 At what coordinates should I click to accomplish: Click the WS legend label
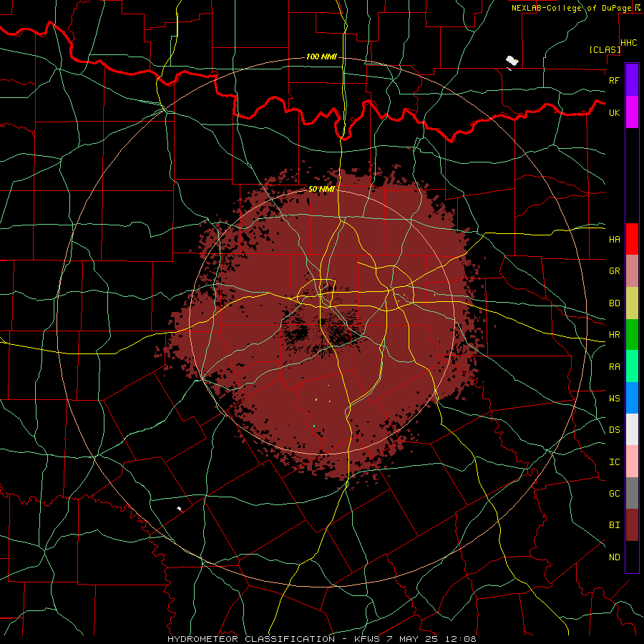pyautogui.click(x=614, y=398)
